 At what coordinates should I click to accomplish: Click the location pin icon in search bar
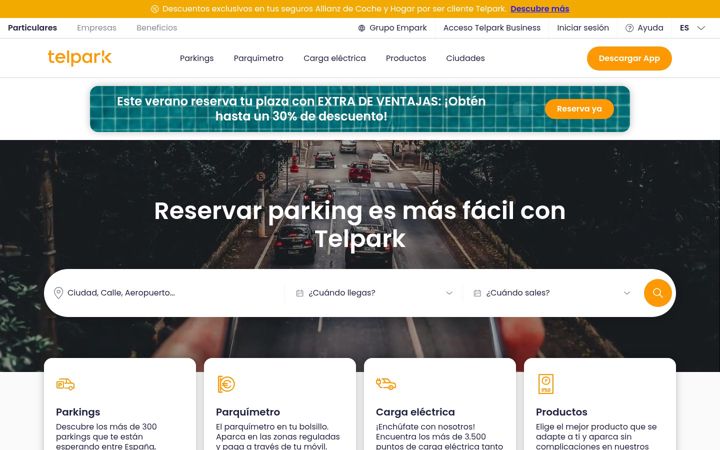pyautogui.click(x=58, y=293)
